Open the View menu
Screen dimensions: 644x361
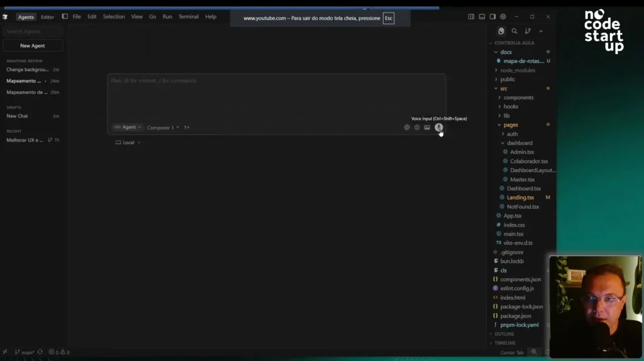[x=136, y=17]
